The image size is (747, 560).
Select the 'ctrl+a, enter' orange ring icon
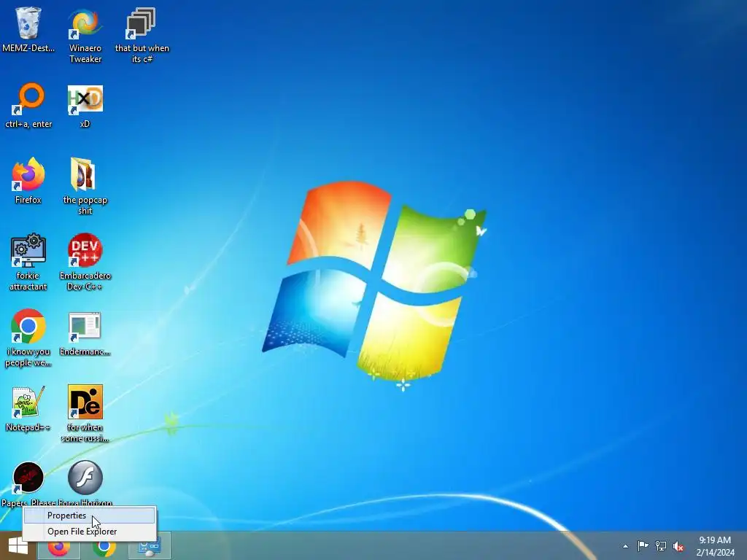tap(28, 106)
